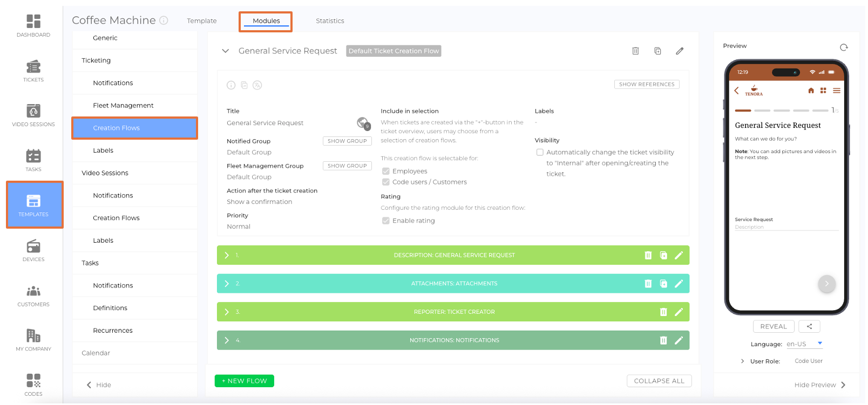
Task: Edit the Attachments step with pencil icon
Action: (679, 284)
